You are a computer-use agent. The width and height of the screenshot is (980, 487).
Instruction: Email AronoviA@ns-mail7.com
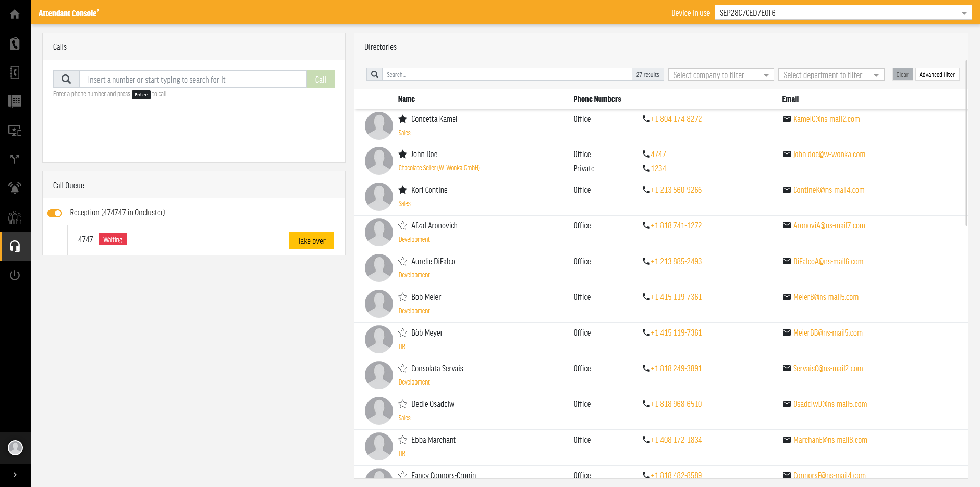pyautogui.click(x=829, y=225)
